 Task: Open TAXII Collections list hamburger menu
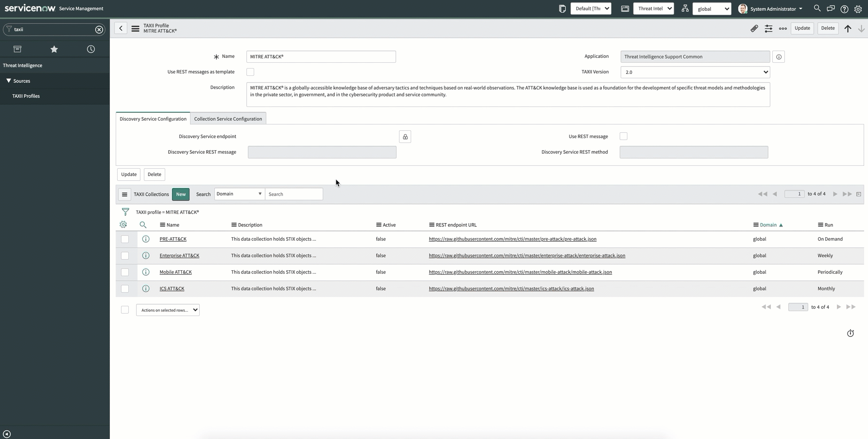pos(124,194)
